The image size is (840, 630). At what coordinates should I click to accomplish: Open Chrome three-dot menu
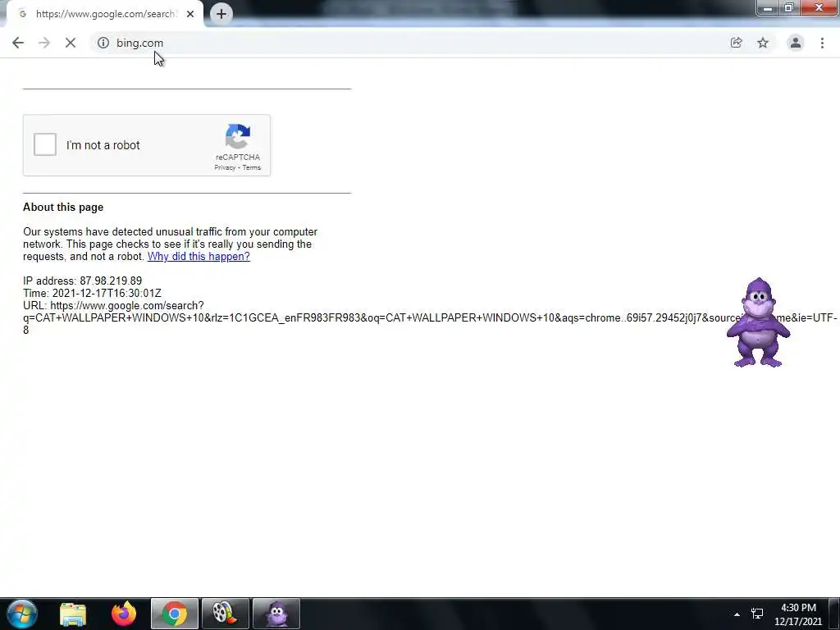[822, 43]
